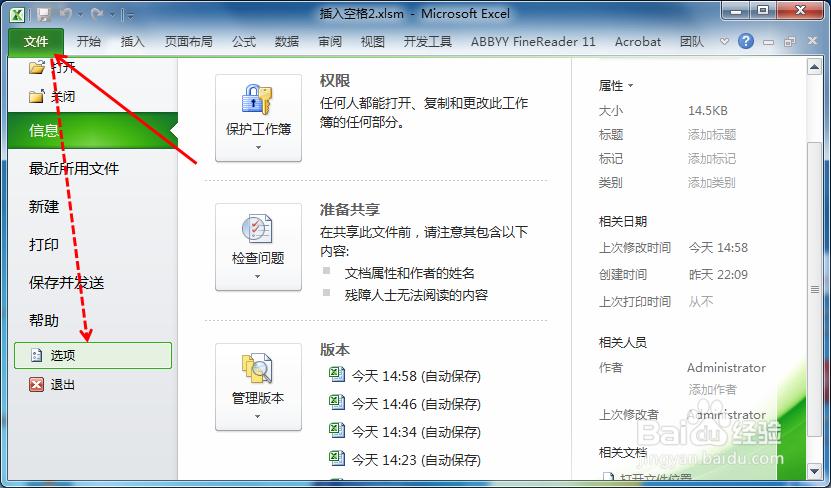Click the 检查问题 checklist button
Image resolution: width=831 pixels, height=488 pixels.
click(258, 247)
